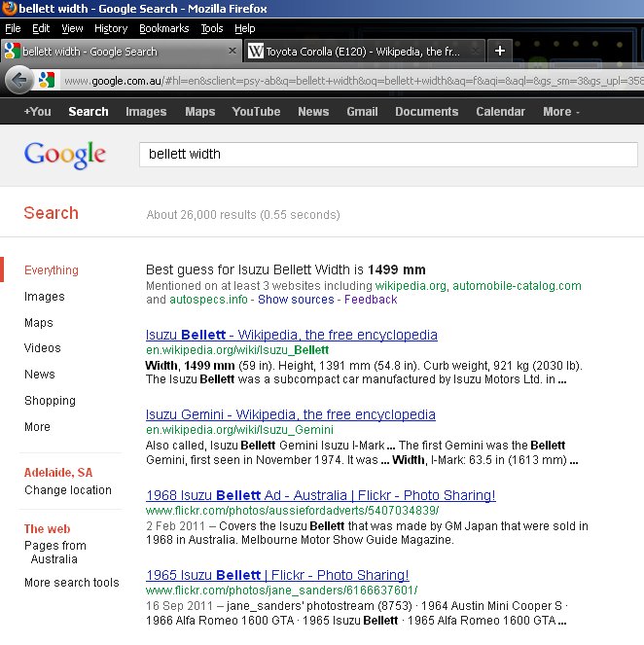Open '1968 Isuzu Bellett Ad - Australia' Flickr result
The image size is (644, 645).
click(x=321, y=495)
